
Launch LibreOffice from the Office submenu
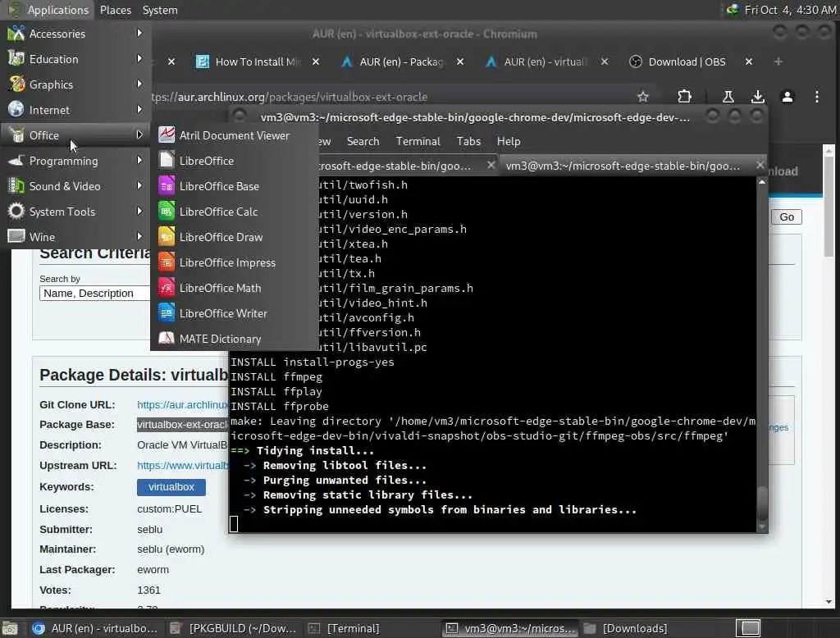click(x=235, y=161)
